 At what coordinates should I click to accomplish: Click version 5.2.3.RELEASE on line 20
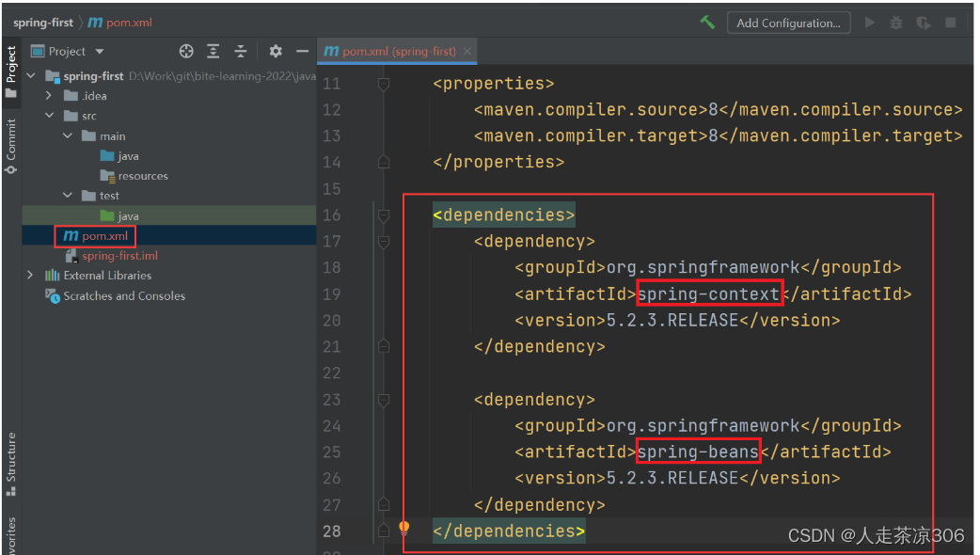point(672,321)
